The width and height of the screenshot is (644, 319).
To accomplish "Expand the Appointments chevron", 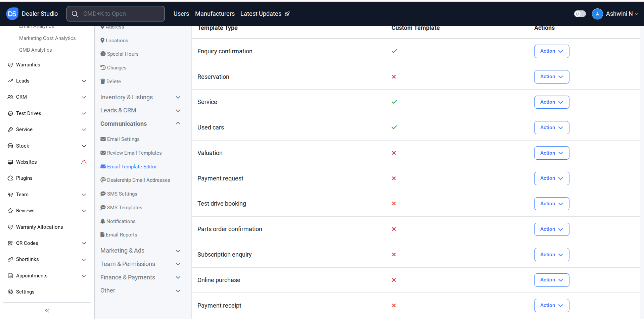I will point(84,276).
